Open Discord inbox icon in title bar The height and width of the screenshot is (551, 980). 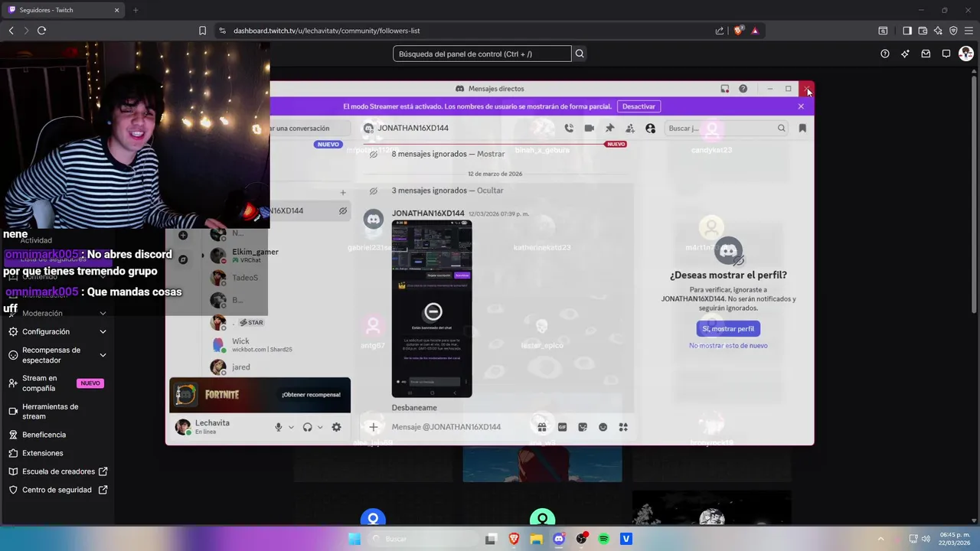pyautogui.click(x=725, y=89)
